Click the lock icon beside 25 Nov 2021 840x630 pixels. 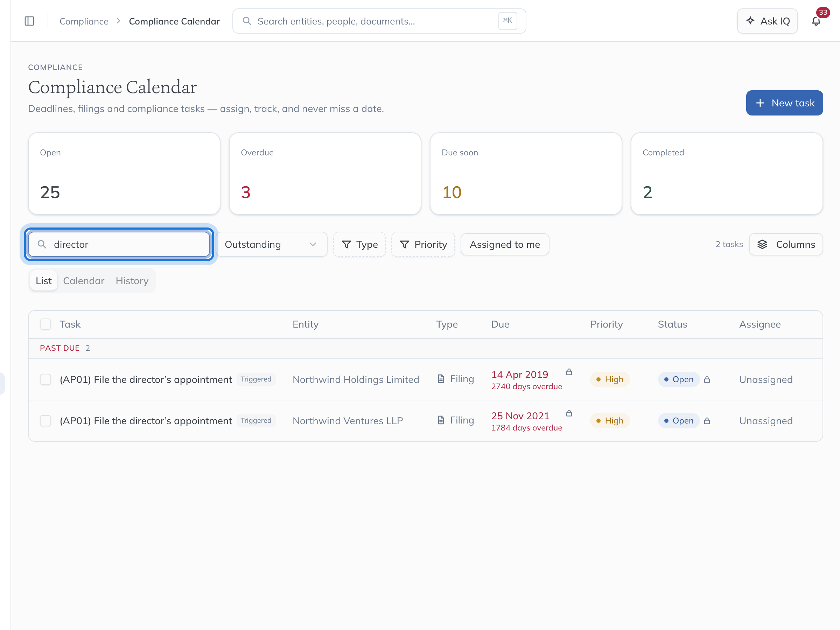click(x=569, y=414)
